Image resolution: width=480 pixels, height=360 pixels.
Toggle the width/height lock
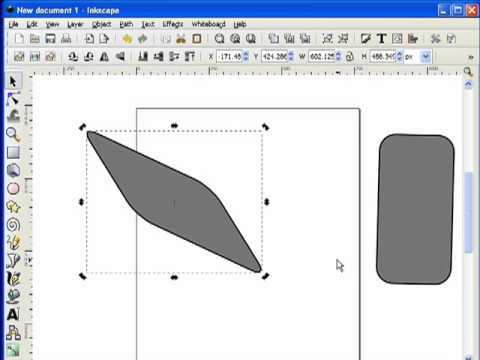tap(349, 57)
